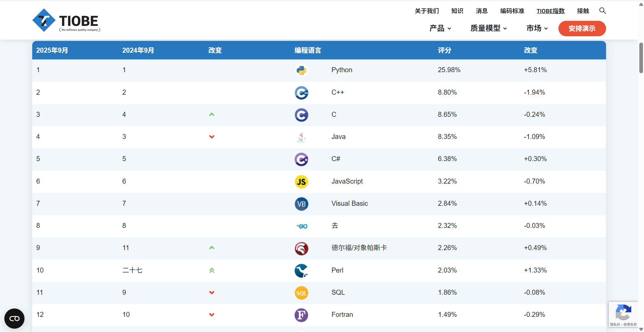Click the vertical scrollbar thumb
The width and height of the screenshot is (644, 332).
641,58
